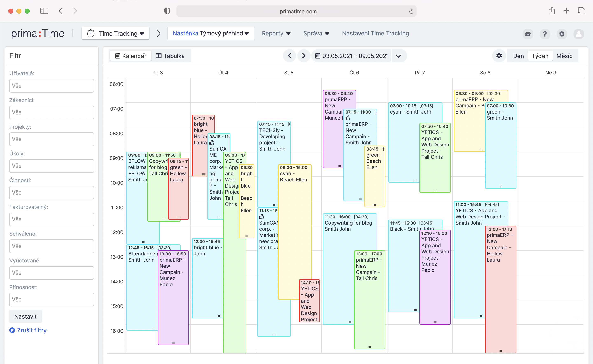Open calendar settings gear next to Den
The width and height of the screenshot is (593, 364).
click(x=499, y=56)
